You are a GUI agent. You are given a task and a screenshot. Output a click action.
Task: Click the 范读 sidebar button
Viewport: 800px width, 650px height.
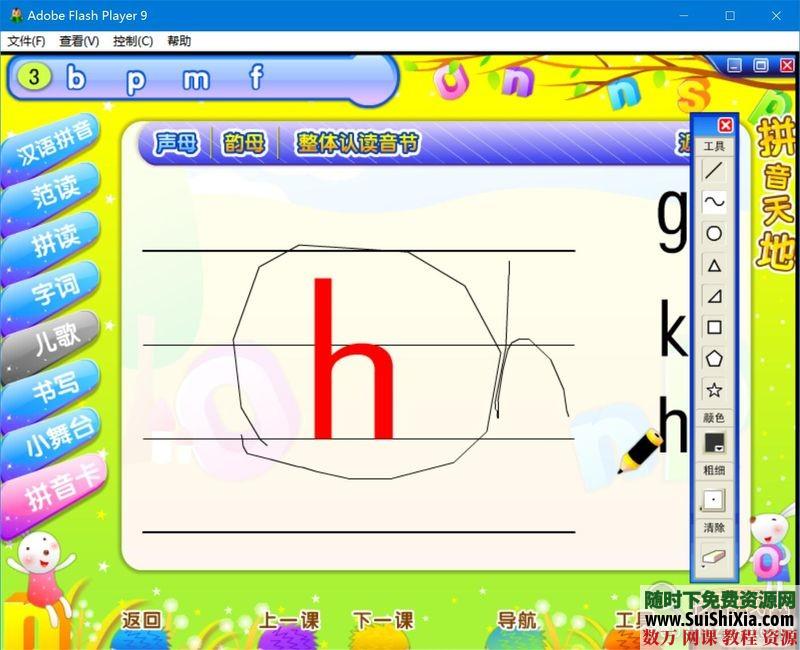click(54, 191)
